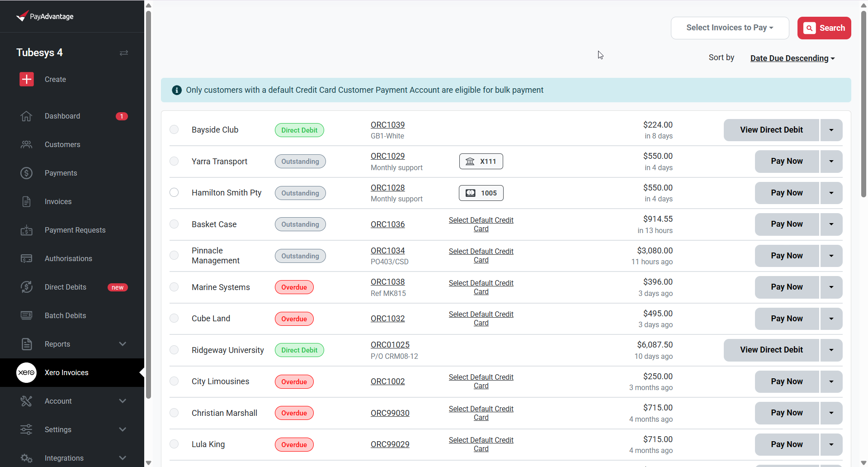Open the Bayside Club View Direct Debit arrow menu
The width and height of the screenshot is (868, 467).
pos(831,130)
